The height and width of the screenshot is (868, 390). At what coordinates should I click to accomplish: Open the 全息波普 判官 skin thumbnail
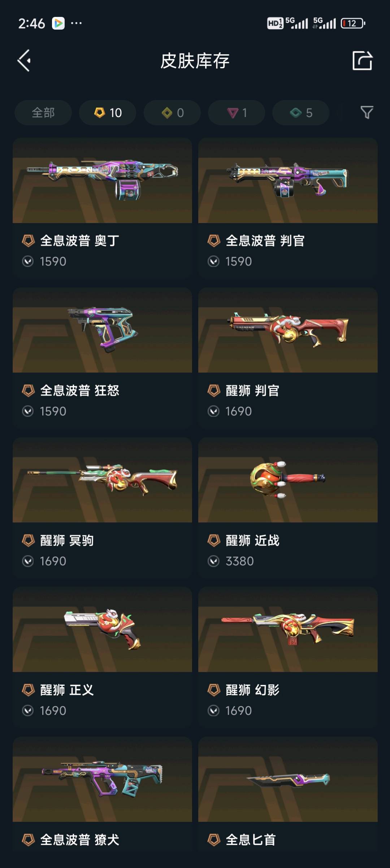click(288, 180)
